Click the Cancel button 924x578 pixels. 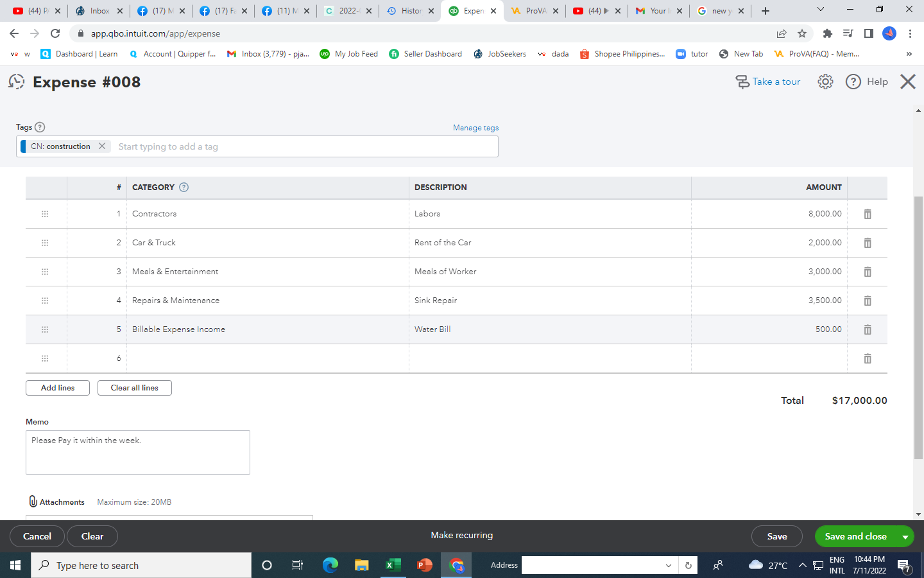[37, 536]
